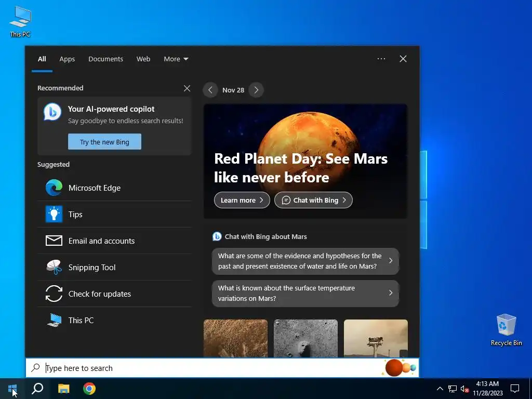Screen dimensions: 532x399
Task: Open This PC desktop icon
Action: point(20,21)
